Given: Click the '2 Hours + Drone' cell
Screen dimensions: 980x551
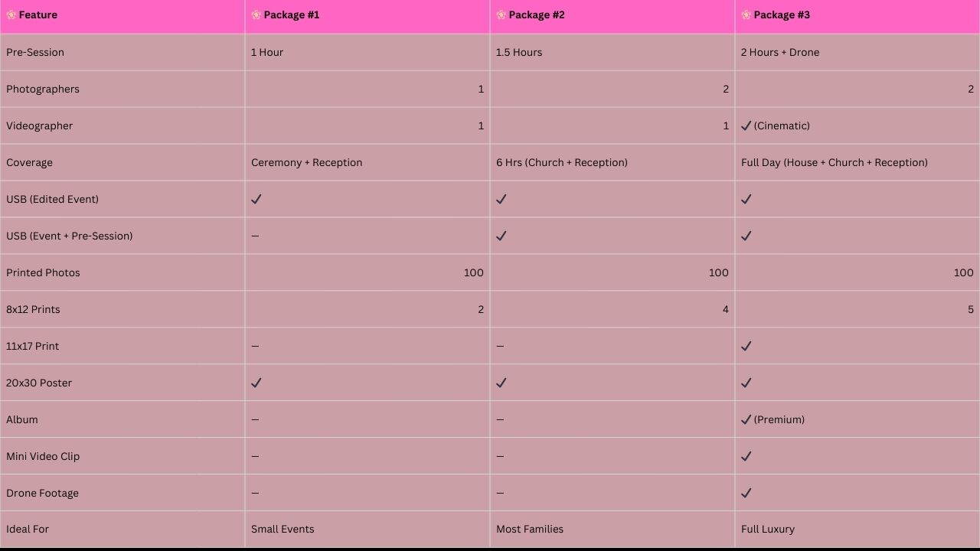Looking at the screenshot, I should pyautogui.click(x=857, y=52).
